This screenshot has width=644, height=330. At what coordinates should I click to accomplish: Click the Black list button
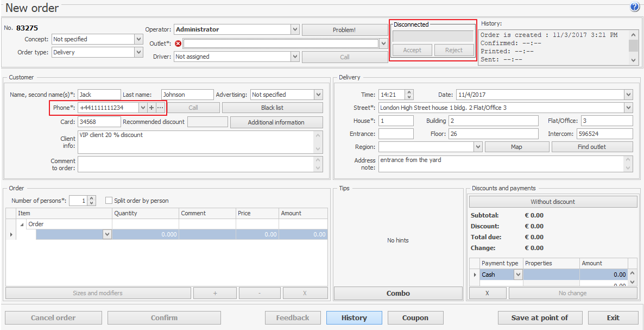pos(272,108)
